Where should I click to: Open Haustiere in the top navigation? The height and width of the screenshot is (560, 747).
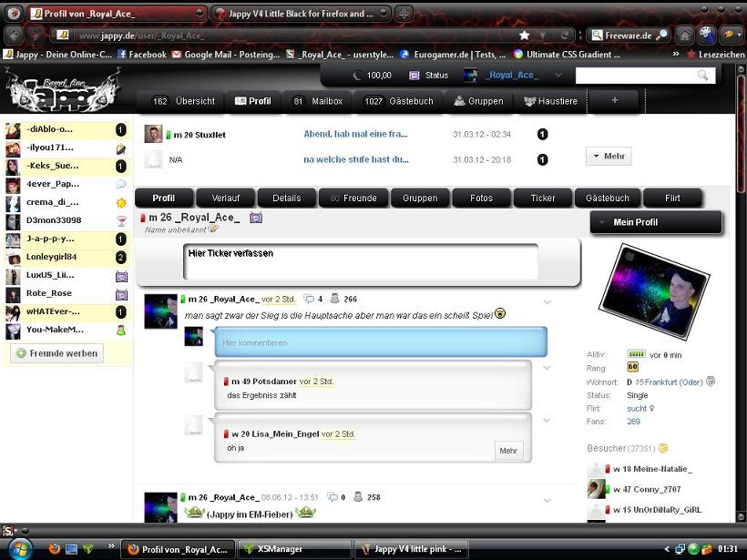[x=550, y=101]
